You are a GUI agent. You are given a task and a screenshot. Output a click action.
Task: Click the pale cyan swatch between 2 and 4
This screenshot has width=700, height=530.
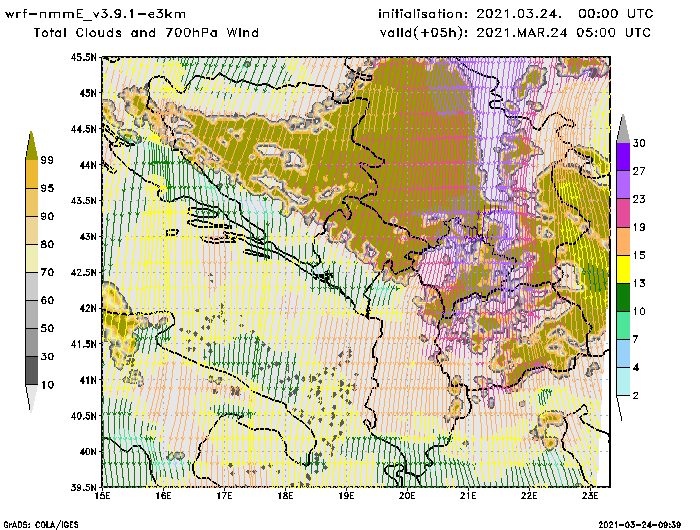click(623, 382)
